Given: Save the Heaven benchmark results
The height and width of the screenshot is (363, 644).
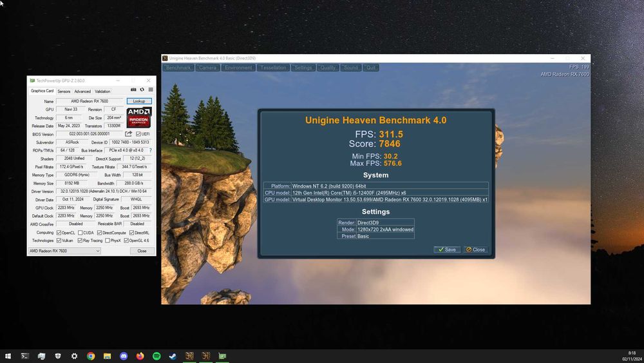Looking at the screenshot, I should tap(447, 250).
